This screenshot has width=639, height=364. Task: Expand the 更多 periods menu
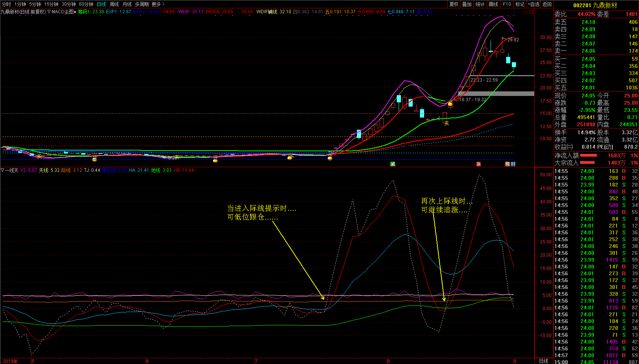tap(158, 4)
